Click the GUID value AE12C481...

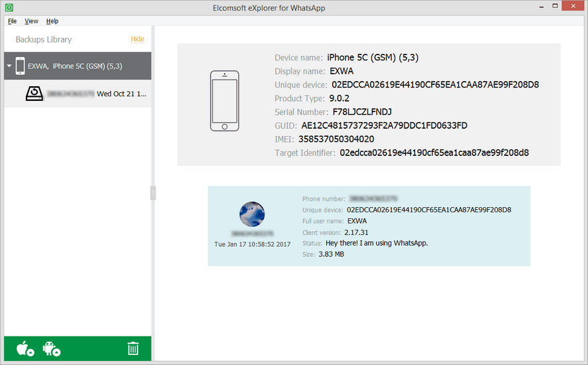pyautogui.click(x=384, y=125)
